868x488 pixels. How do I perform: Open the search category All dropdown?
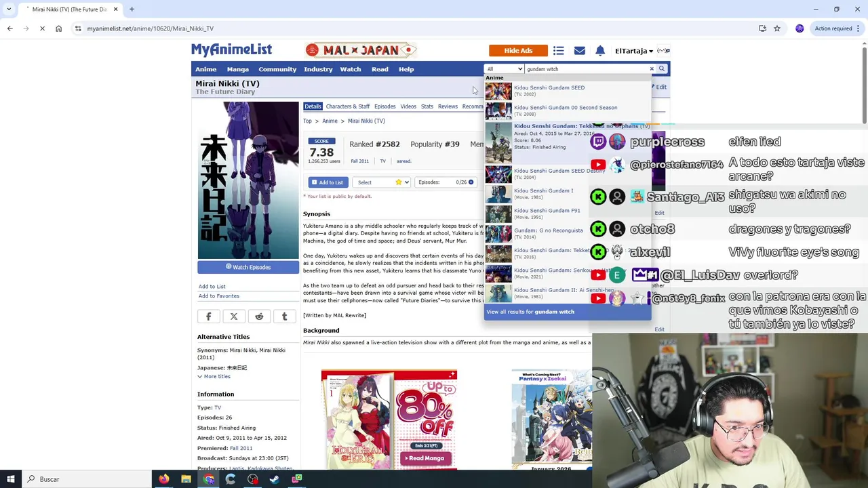[x=505, y=68]
